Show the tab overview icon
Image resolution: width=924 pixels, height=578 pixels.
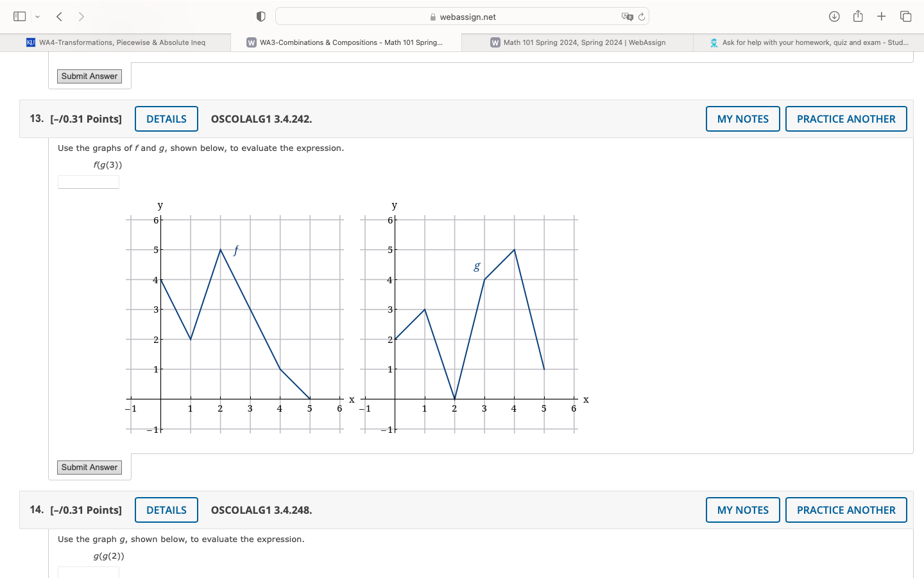pyautogui.click(x=905, y=17)
